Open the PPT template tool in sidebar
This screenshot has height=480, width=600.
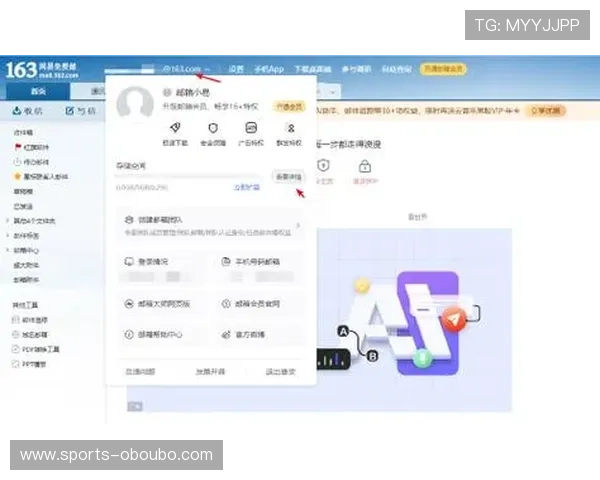(x=29, y=364)
